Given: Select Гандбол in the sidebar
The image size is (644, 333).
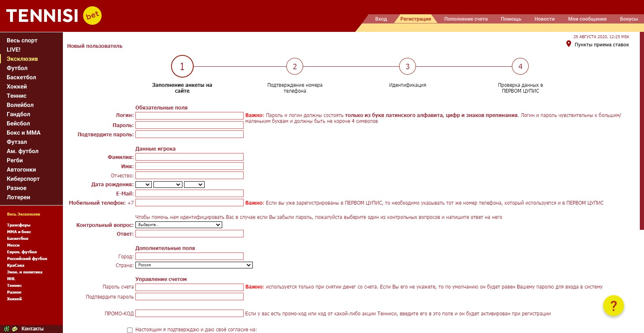Looking at the screenshot, I should [x=18, y=114].
